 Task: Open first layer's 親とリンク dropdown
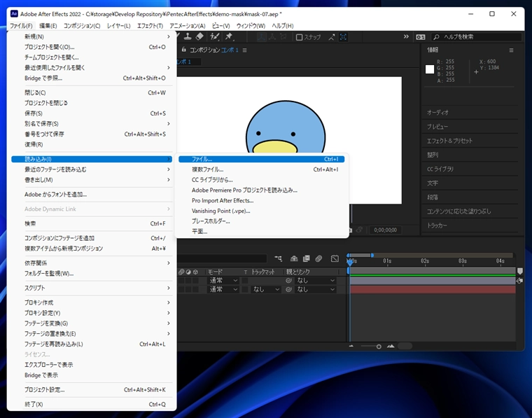315,280
